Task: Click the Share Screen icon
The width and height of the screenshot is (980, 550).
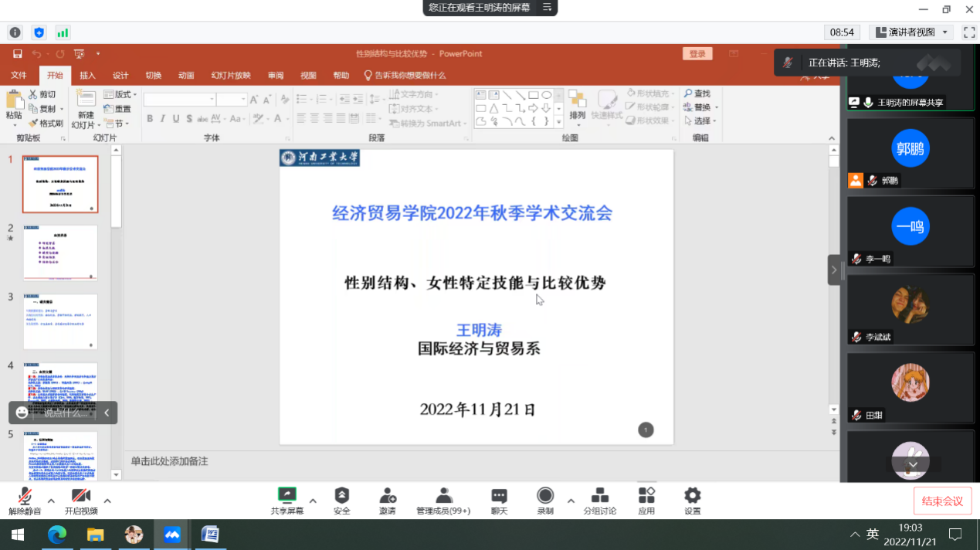Action: point(287,496)
